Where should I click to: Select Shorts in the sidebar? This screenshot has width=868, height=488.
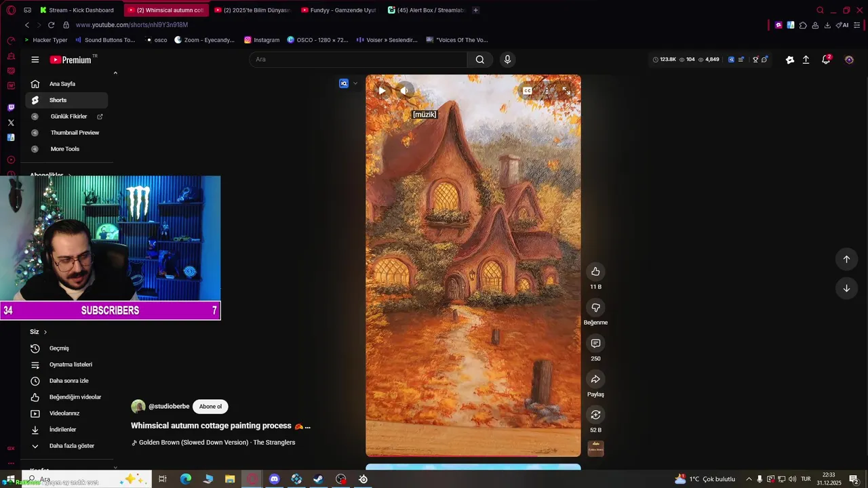click(x=66, y=100)
